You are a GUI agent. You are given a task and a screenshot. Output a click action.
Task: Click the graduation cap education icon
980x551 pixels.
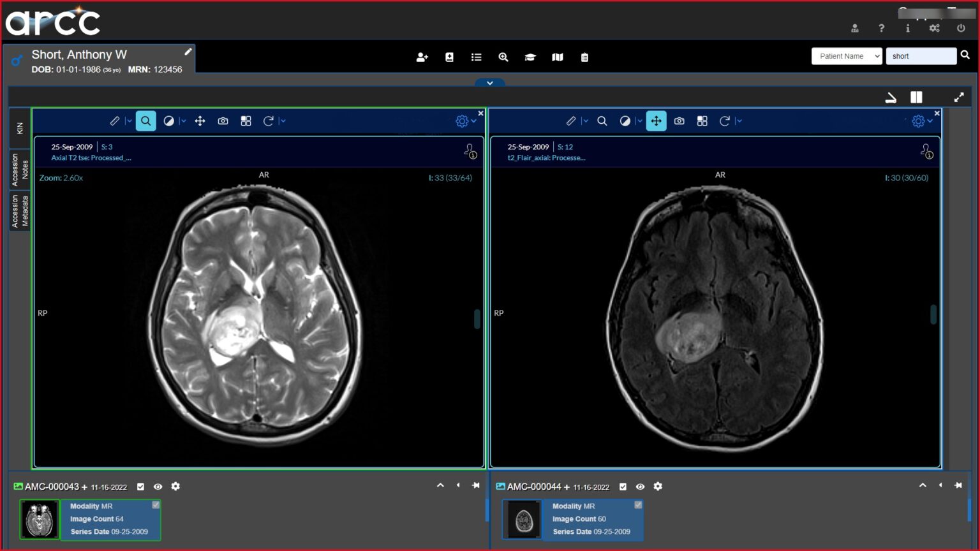[530, 57]
